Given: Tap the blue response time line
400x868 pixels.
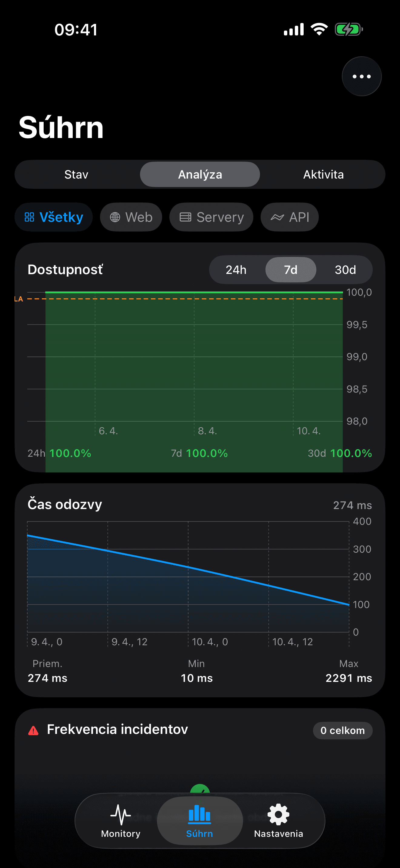Looking at the screenshot, I should [x=188, y=568].
